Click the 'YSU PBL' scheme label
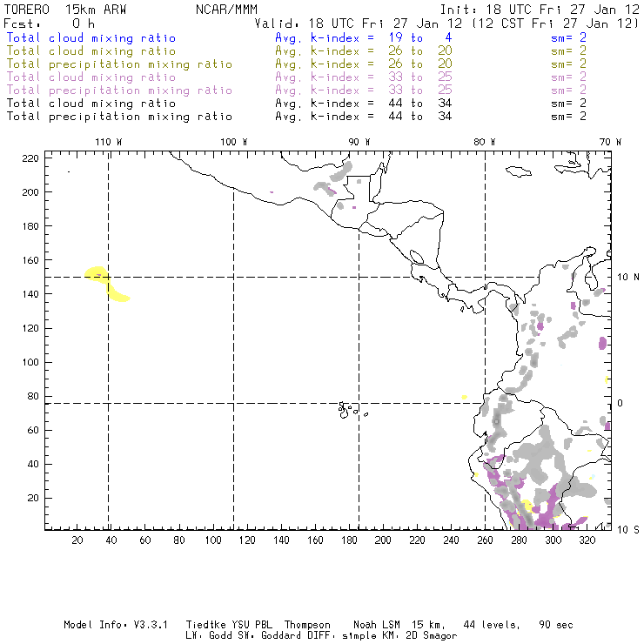The height and width of the screenshot is (644, 644). (x=252, y=625)
